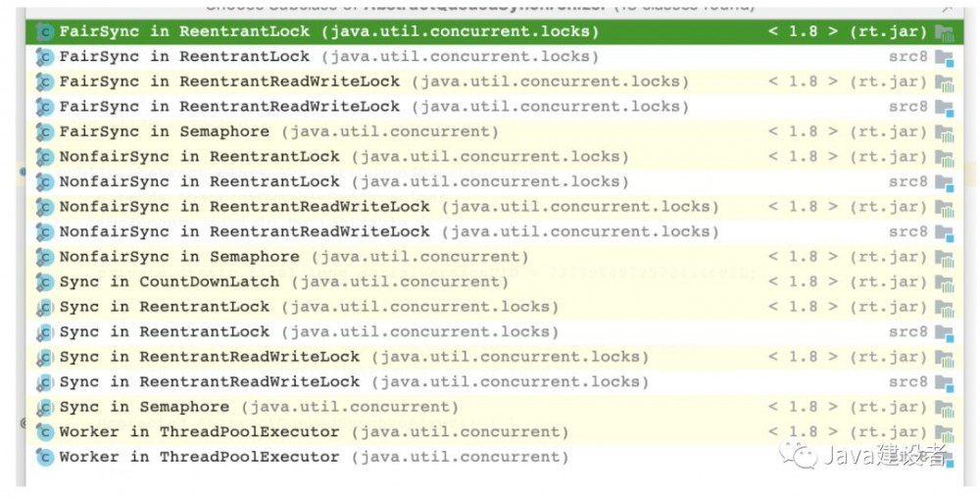The height and width of the screenshot is (498, 980).
Task: Click class icon beside Sync in Semaphore
Action: (x=44, y=407)
